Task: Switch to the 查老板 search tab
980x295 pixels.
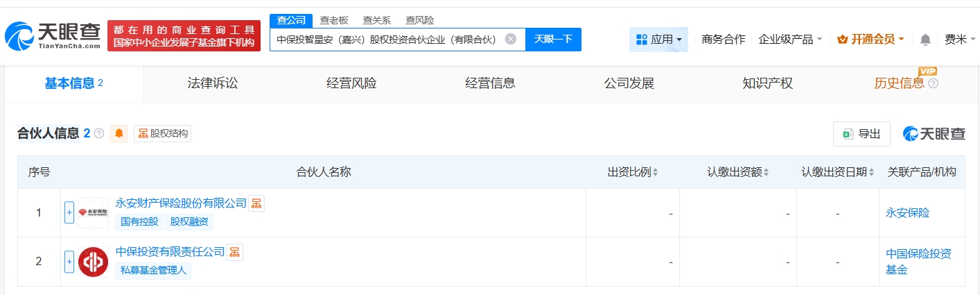Action: pyautogui.click(x=334, y=20)
